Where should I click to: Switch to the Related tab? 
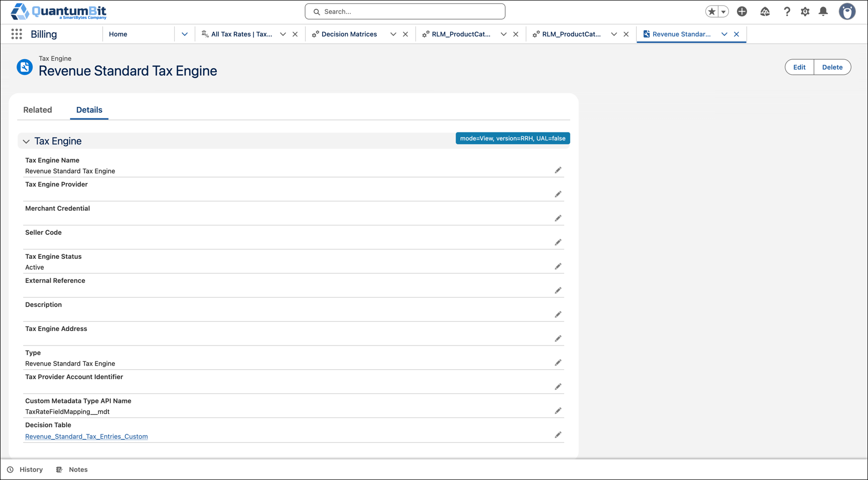[x=38, y=110]
